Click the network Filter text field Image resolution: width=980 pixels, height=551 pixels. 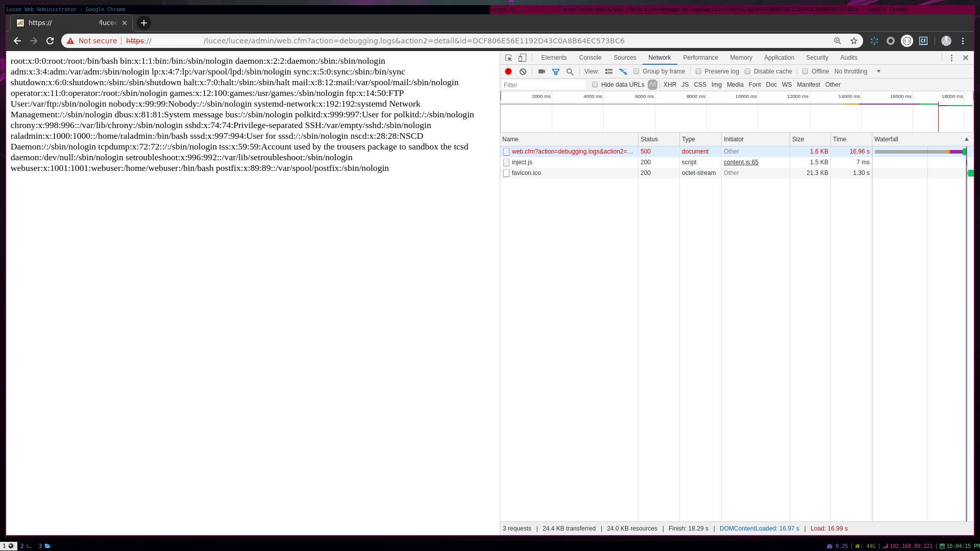[543, 85]
